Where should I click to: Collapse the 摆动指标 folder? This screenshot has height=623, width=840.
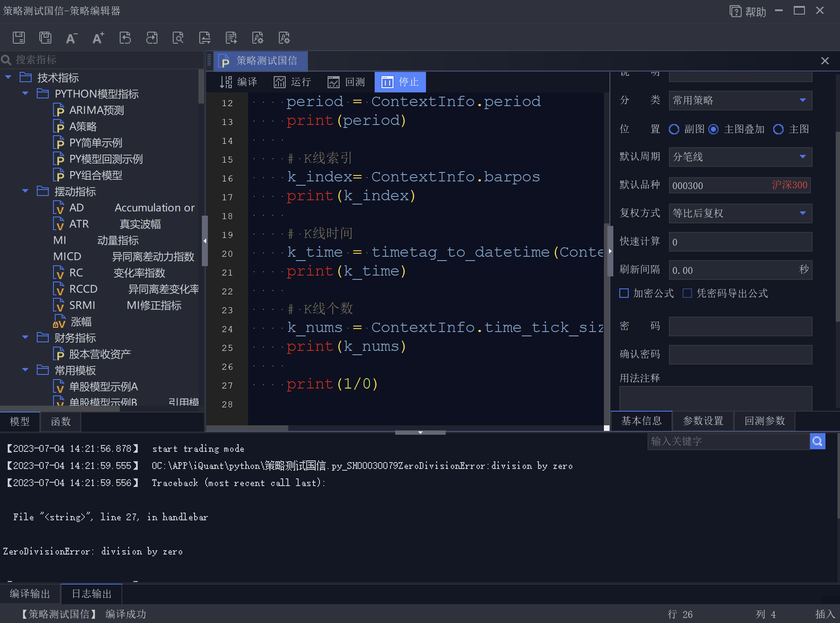[25, 191]
